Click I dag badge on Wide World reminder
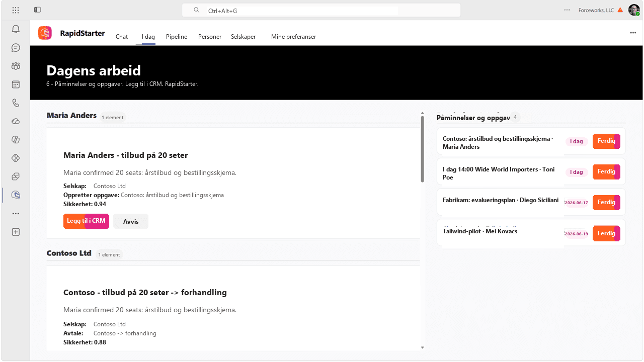 click(x=577, y=172)
